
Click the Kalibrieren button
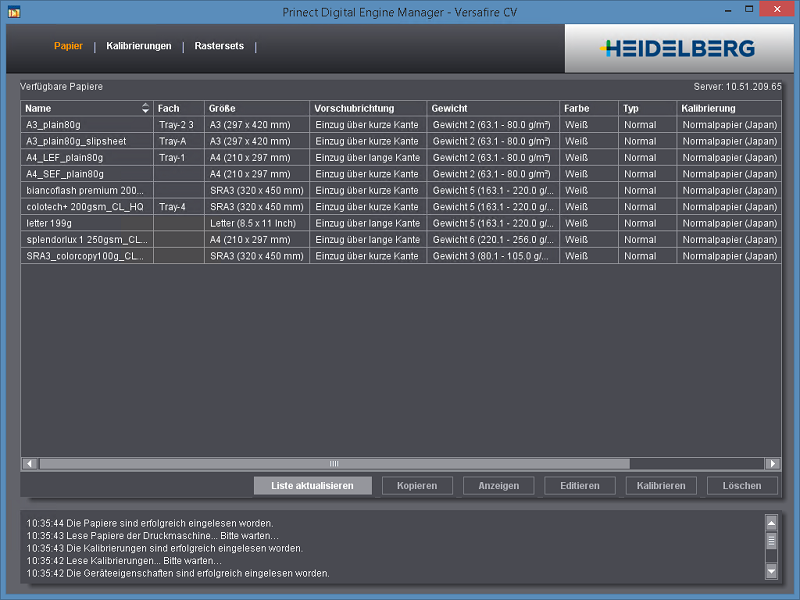coord(661,486)
